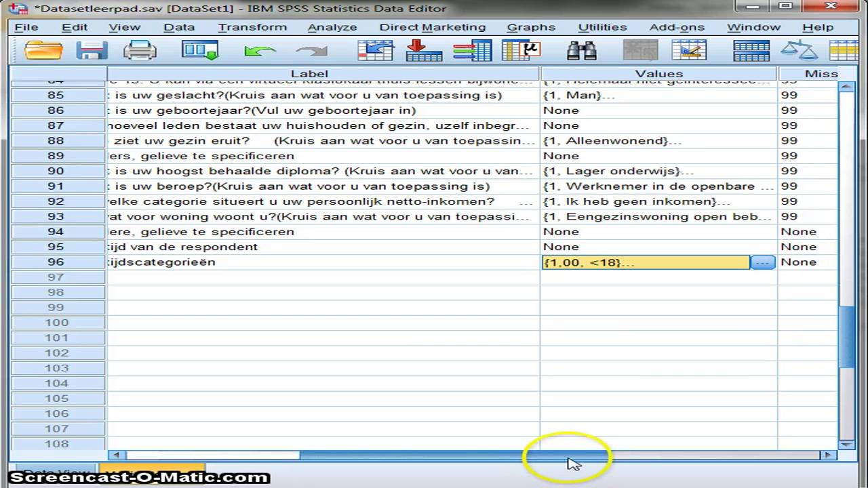The height and width of the screenshot is (488, 868).
Task: Open the Window menu
Action: pyautogui.click(x=754, y=27)
